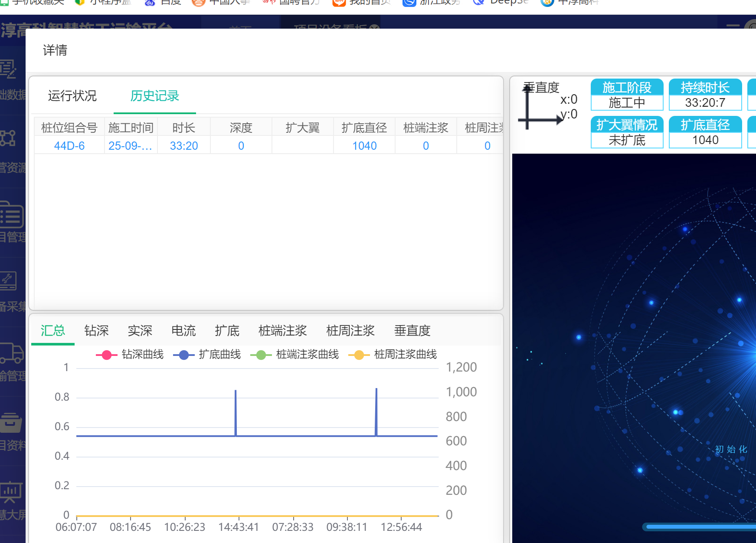Open the DeepSeek bookmark in the browser bar
The height and width of the screenshot is (543, 756).
pos(501,2)
